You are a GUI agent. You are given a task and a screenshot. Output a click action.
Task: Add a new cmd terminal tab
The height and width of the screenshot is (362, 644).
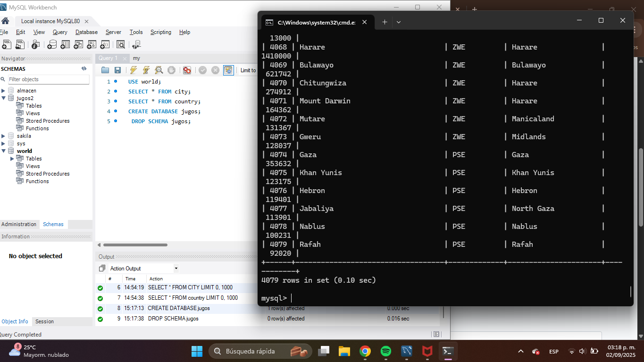(x=385, y=22)
